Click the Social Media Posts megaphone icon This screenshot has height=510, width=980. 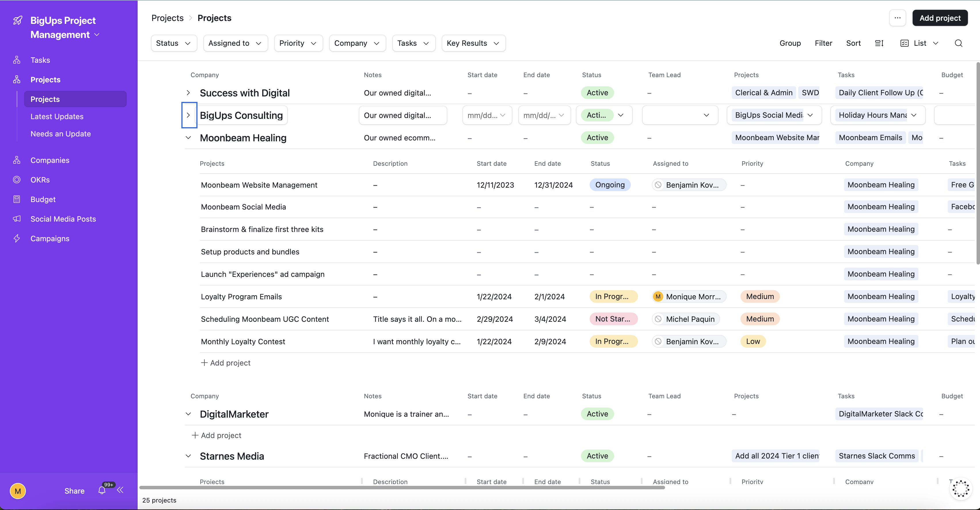[17, 219]
